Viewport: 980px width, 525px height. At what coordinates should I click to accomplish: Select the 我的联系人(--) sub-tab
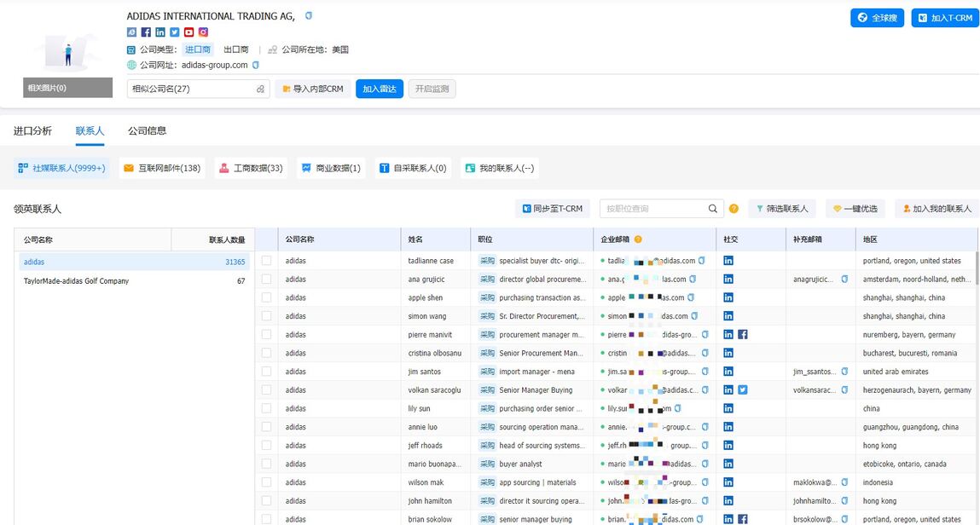(x=499, y=168)
